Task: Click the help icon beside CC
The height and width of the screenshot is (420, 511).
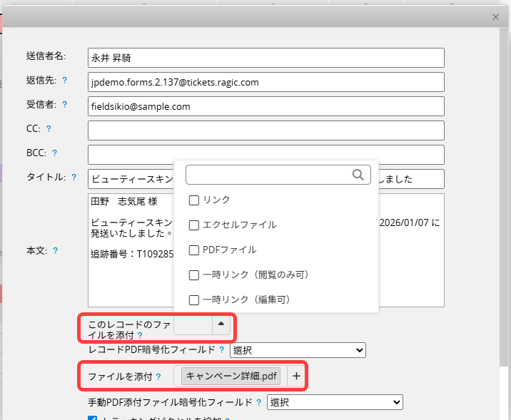Action: tap(49, 129)
